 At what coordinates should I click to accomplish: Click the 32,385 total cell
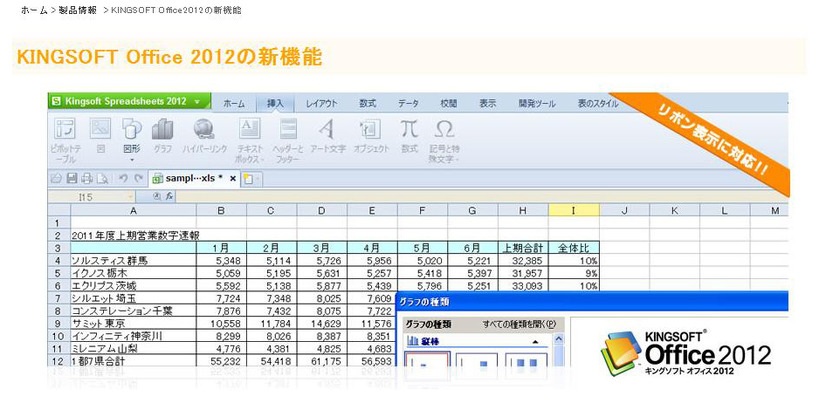point(523,260)
